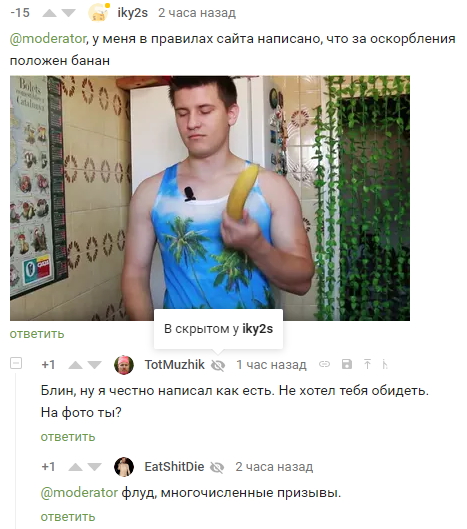The height and width of the screenshot is (529, 467).
Task: Downvote EatShitDie's comment
Action: point(94,467)
